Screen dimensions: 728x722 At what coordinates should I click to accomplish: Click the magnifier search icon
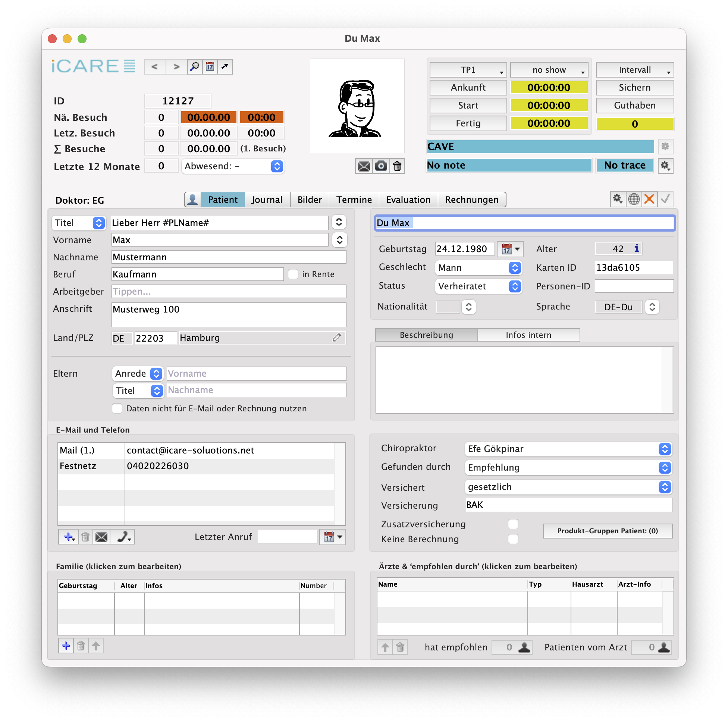[194, 67]
